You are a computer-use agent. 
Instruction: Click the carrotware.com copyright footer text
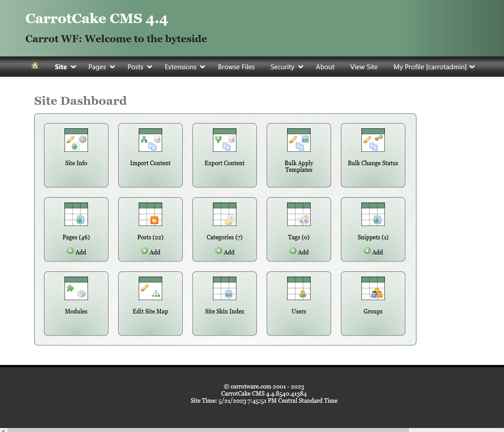click(264, 386)
